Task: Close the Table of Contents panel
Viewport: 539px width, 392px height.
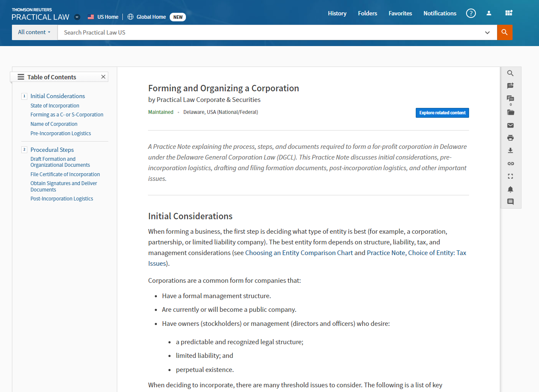Action: tap(103, 77)
